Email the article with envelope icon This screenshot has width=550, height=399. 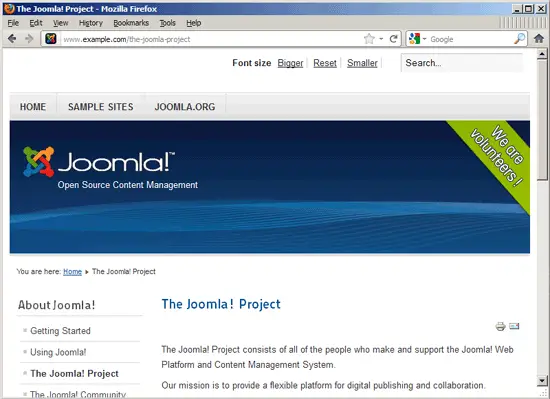514,326
